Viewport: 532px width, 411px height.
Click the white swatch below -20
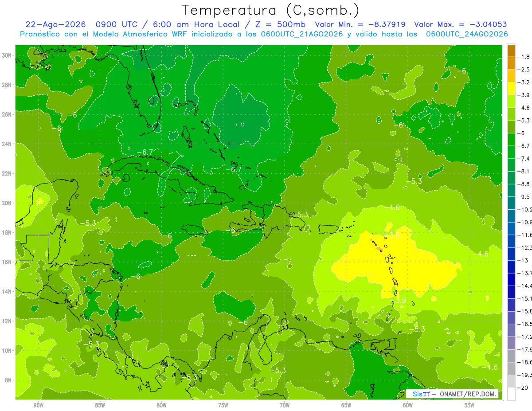coord(511,394)
